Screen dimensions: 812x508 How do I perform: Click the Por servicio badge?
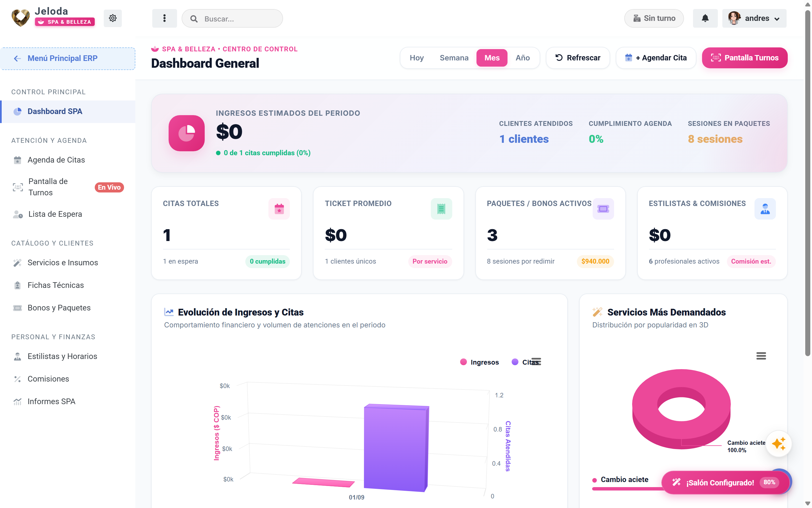pyautogui.click(x=430, y=261)
